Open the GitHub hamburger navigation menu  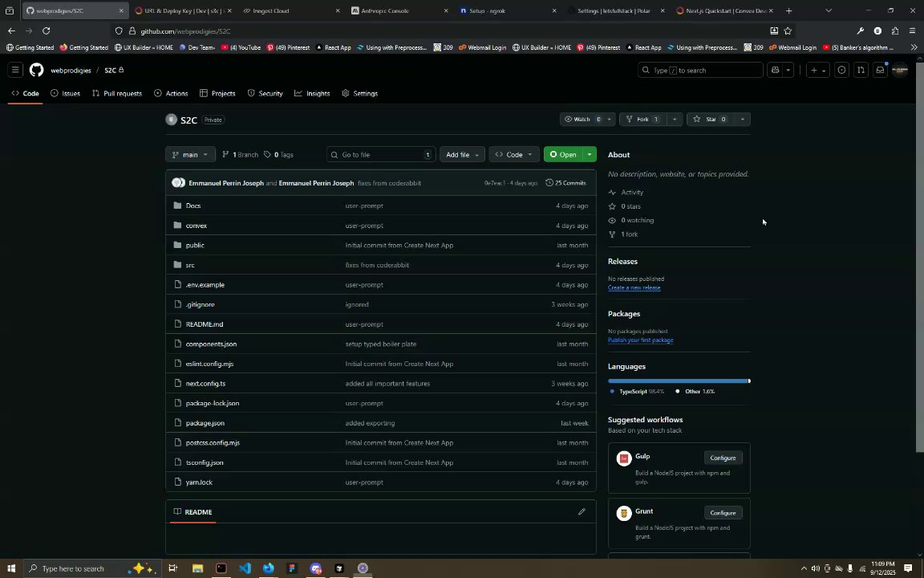point(15,70)
